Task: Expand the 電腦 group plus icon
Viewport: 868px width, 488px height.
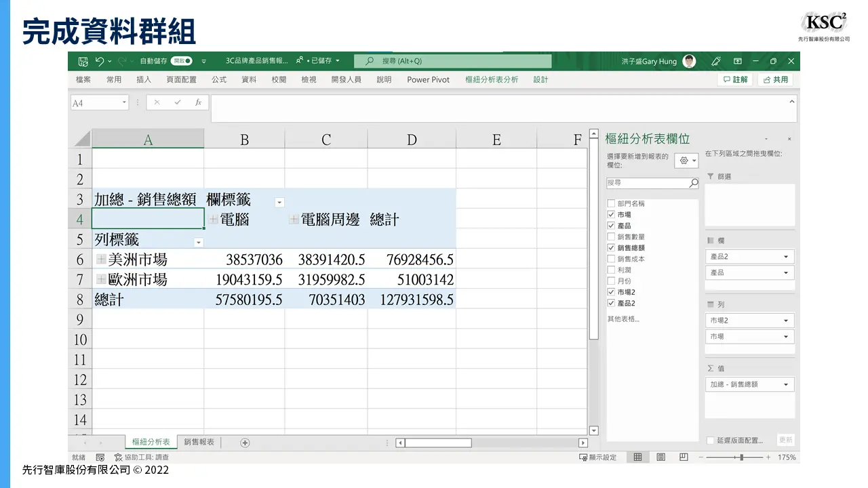Action: click(214, 219)
